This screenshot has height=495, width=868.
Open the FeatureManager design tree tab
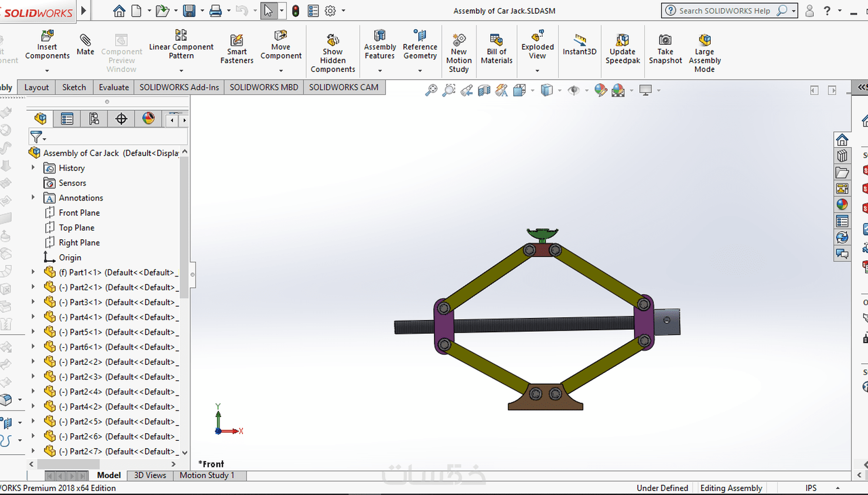pyautogui.click(x=40, y=119)
